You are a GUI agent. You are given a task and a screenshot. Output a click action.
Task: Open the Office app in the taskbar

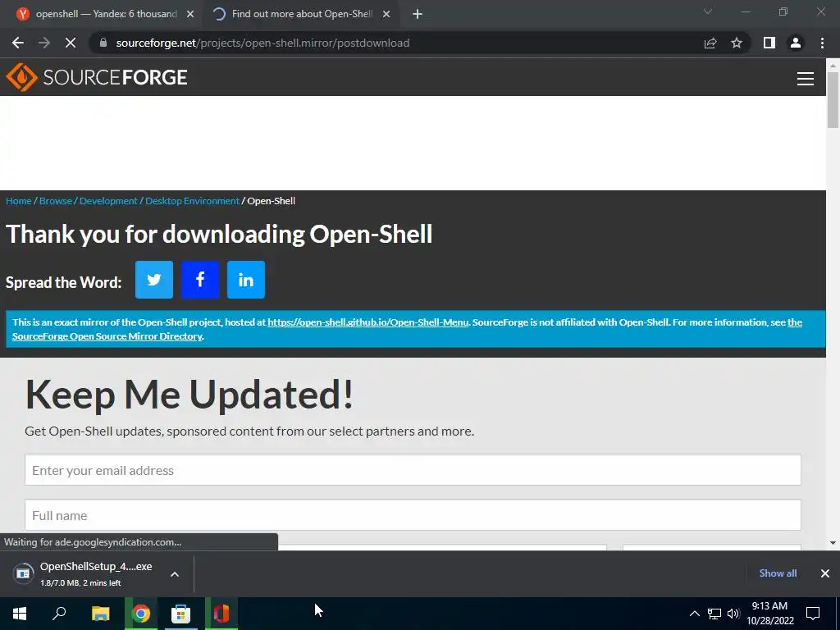click(221, 614)
